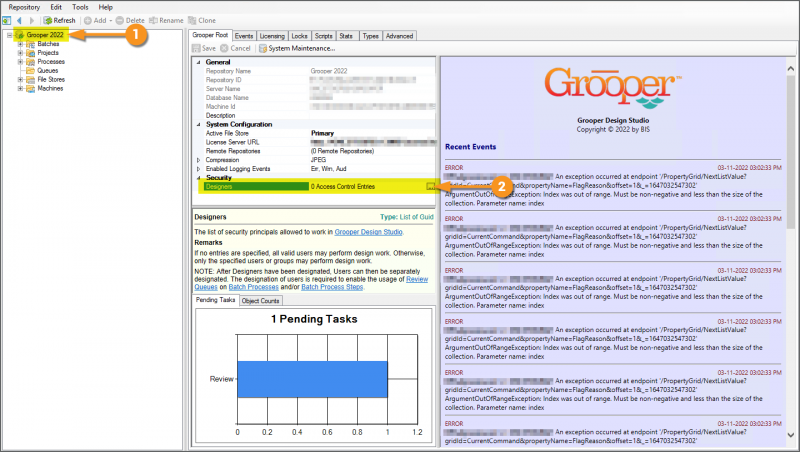Switch to the Locks tab

tap(299, 36)
